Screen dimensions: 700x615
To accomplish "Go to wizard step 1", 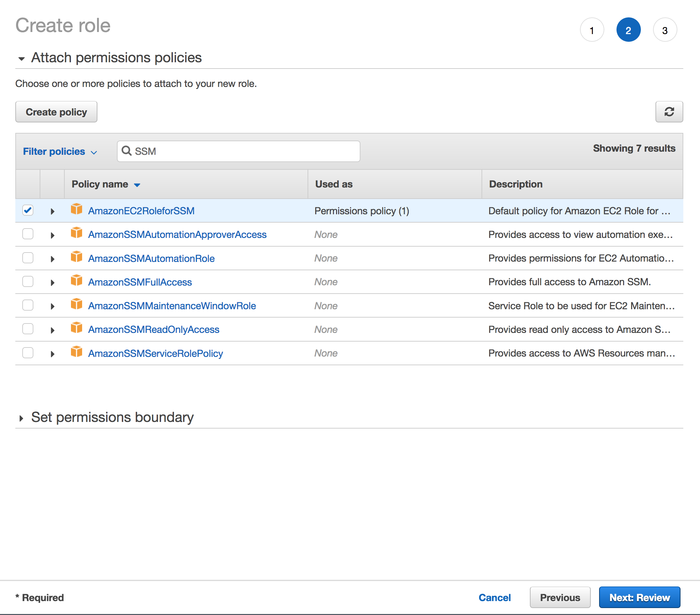I will (592, 30).
